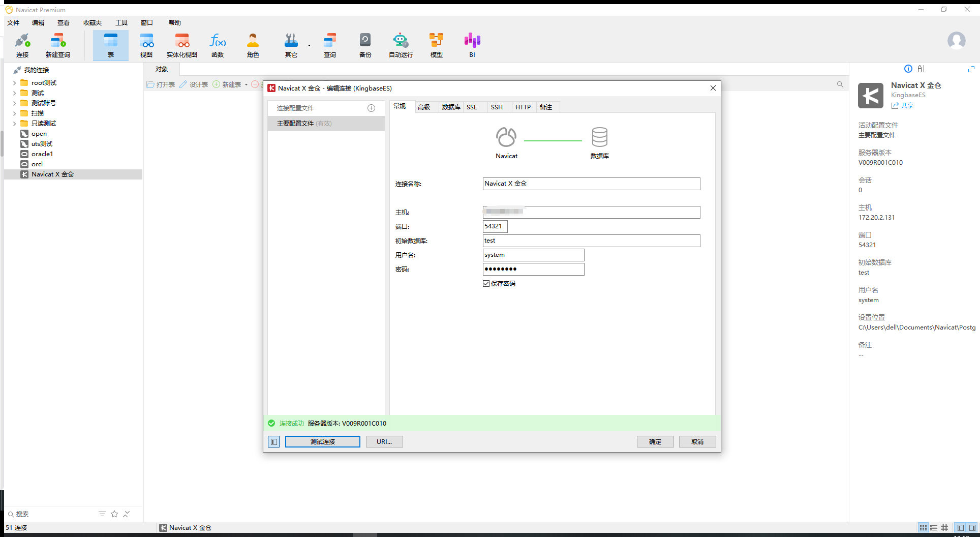This screenshot has width=980, height=537.
Task: Expand the 只读测试 folder
Action: coord(14,124)
